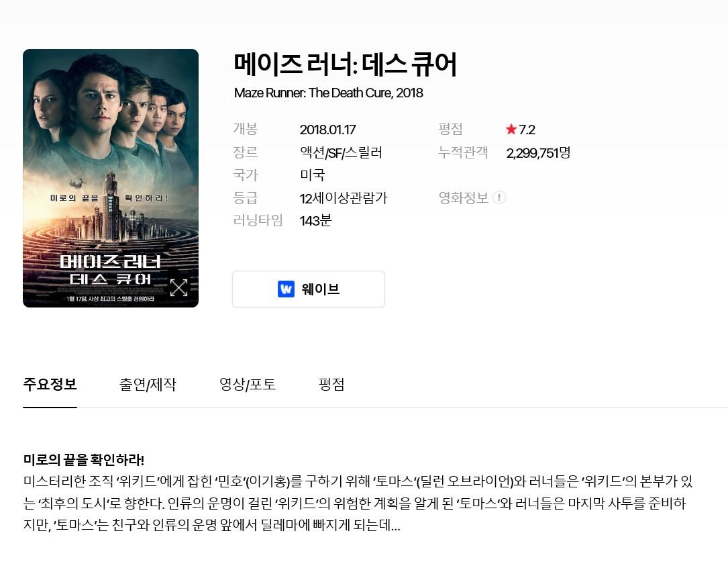Expand the movie poster to full size

(178, 287)
